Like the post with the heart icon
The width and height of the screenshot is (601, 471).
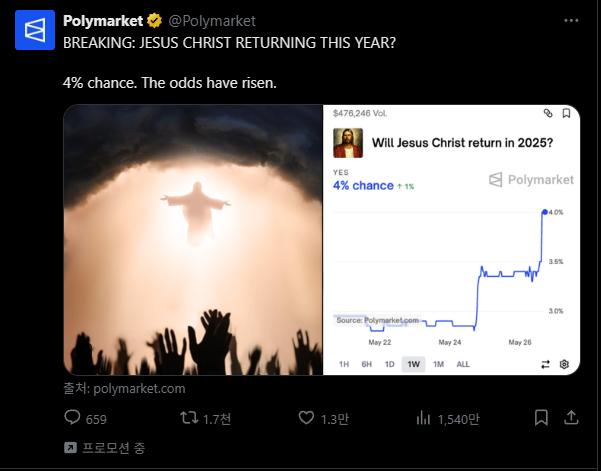(306, 418)
